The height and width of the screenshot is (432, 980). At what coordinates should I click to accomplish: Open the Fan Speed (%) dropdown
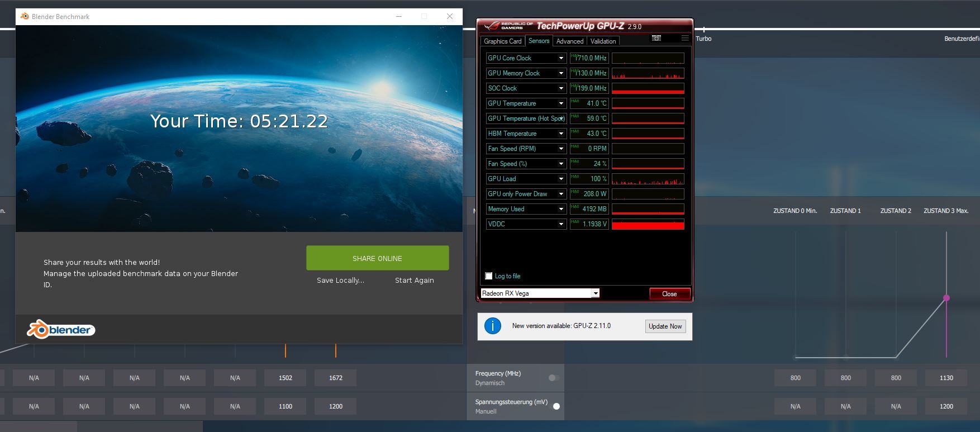click(561, 164)
